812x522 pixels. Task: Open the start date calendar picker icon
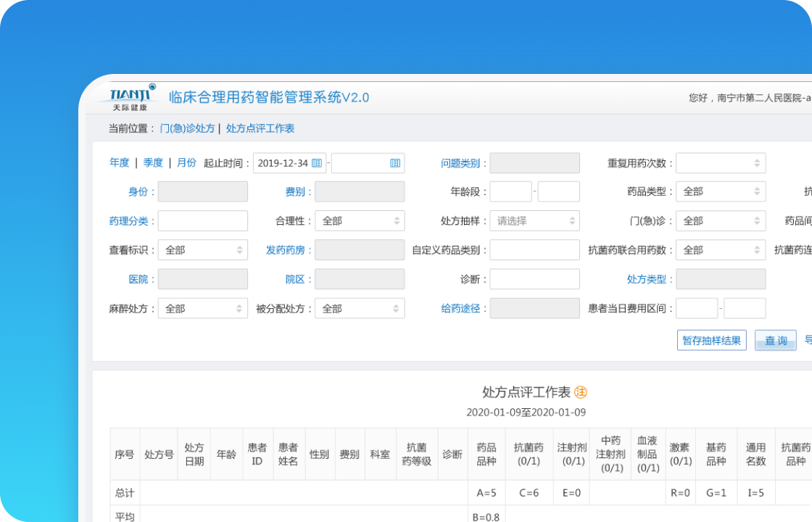pos(317,163)
